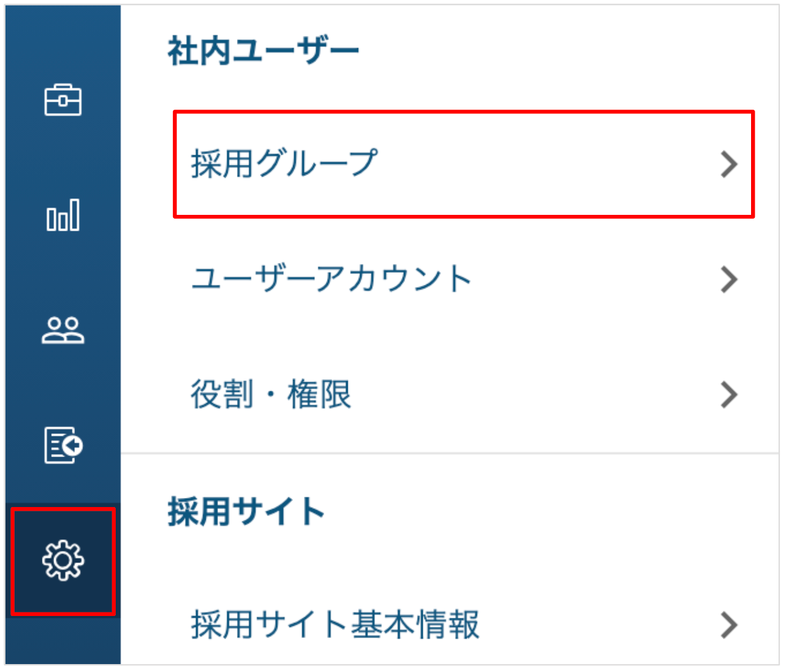Image resolution: width=787 pixels, height=672 pixels.
Task: Click blank space inside 採用グループ row
Action: (548, 164)
